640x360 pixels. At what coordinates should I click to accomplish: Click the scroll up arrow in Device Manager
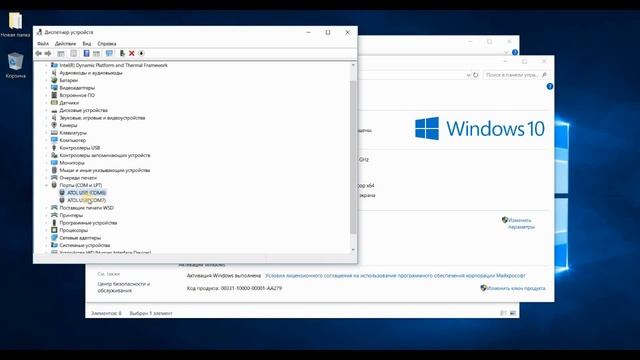353,65
